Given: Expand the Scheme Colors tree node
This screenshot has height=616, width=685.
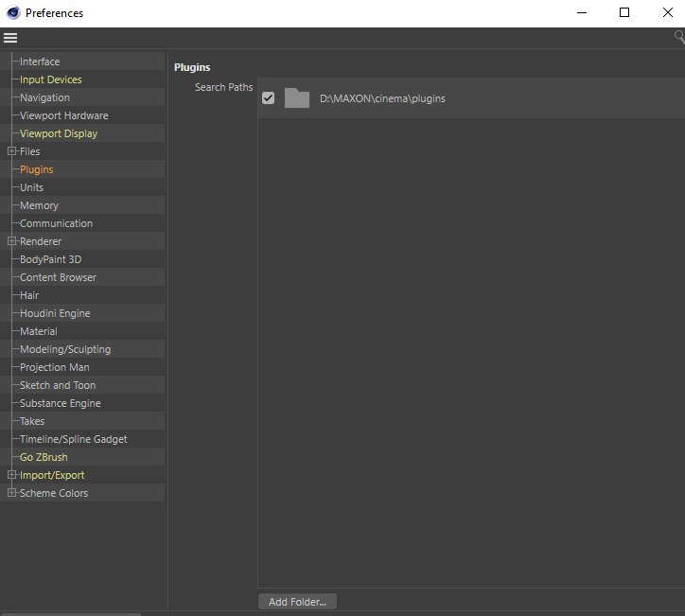Looking at the screenshot, I should tap(11, 493).
